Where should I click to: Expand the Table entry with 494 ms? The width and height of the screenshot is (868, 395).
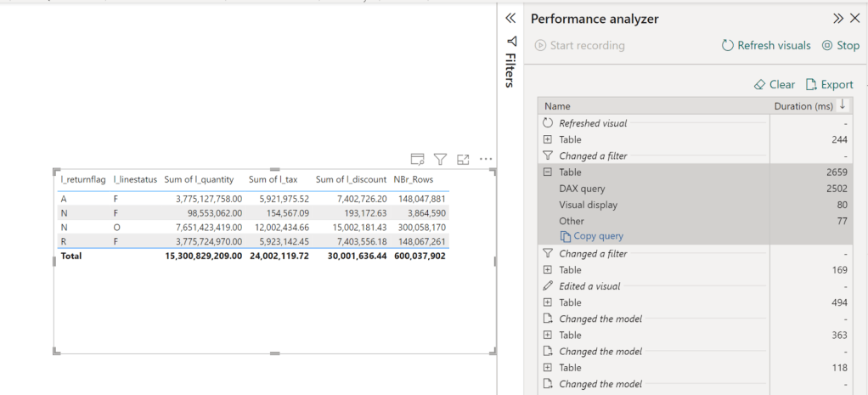click(x=548, y=302)
